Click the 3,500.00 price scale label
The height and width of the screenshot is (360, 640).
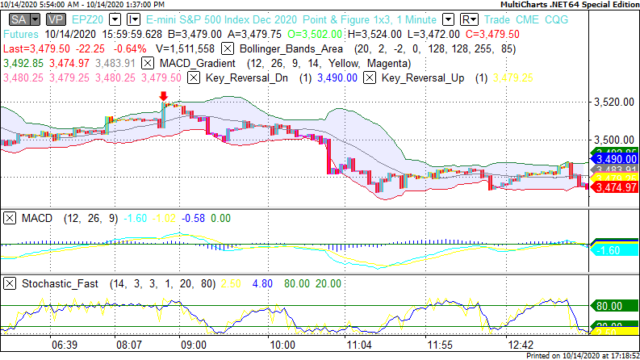click(x=614, y=140)
